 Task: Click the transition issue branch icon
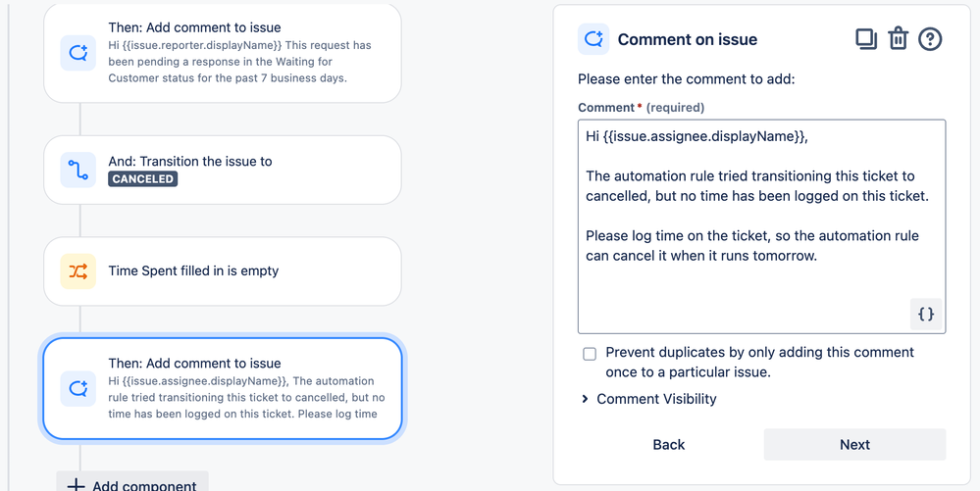(x=78, y=171)
